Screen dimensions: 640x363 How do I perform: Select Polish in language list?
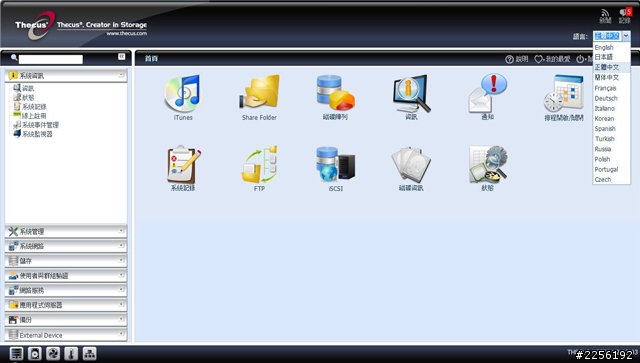[611, 159]
